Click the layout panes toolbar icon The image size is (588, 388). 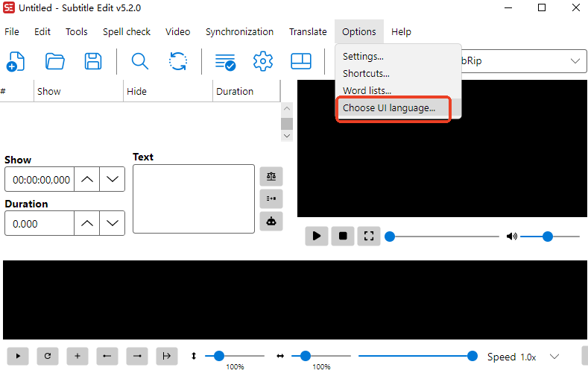(x=301, y=61)
